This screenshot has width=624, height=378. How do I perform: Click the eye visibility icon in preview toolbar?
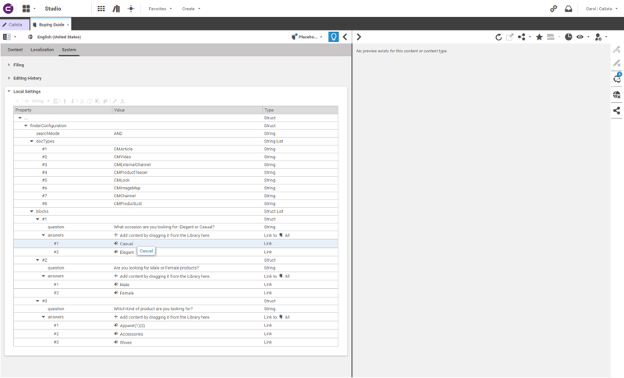point(580,37)
